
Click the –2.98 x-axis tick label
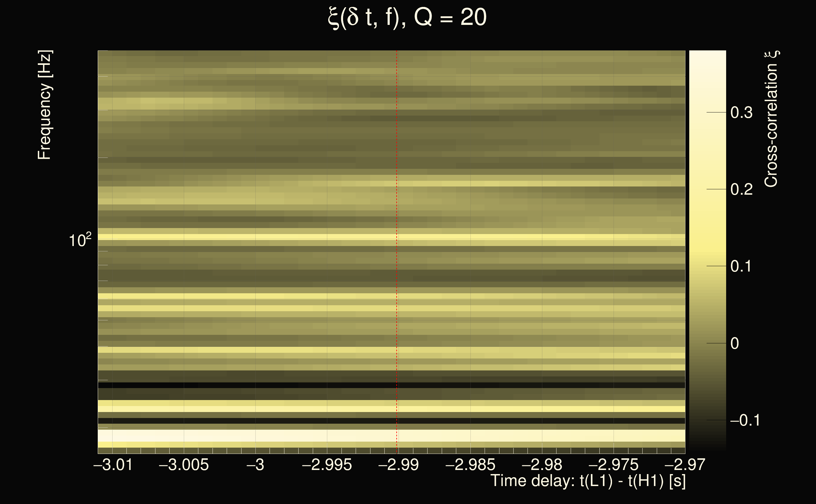[542, 465]
